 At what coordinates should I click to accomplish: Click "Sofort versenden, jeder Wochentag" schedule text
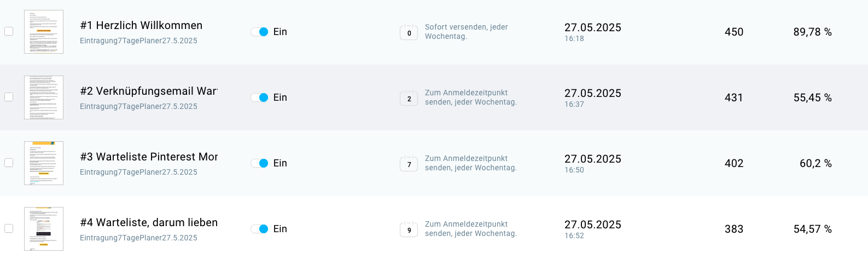click(x=466, y=32)
